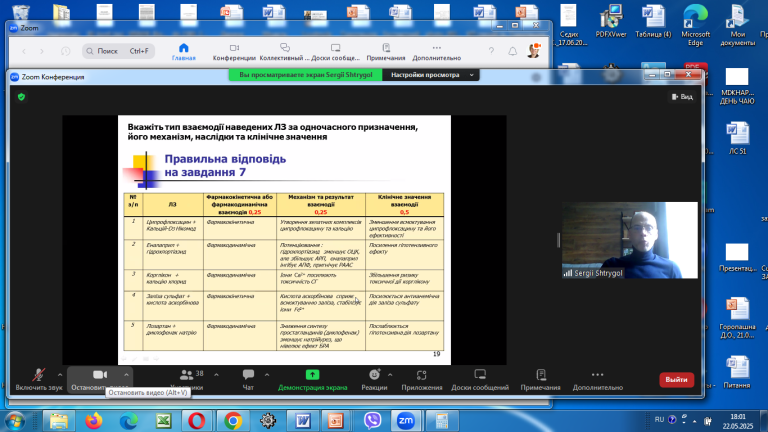Open Windows Explorer folder in the taskbar

tap(59, 421)
